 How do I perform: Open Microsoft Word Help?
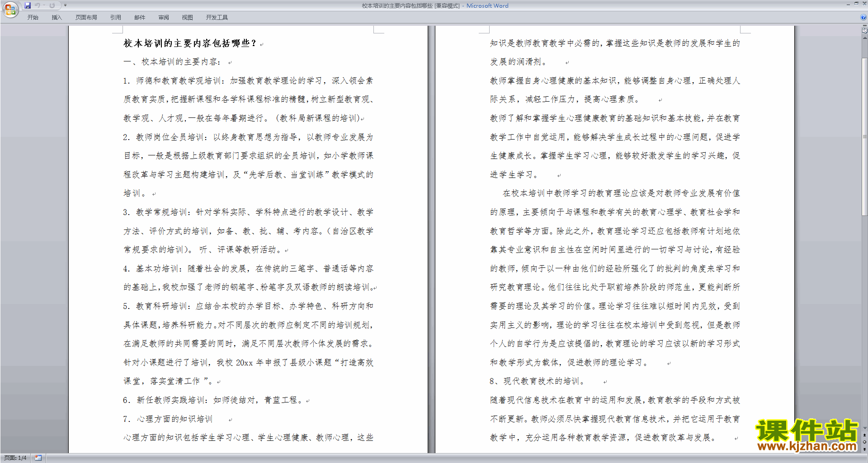coord(863,17)
